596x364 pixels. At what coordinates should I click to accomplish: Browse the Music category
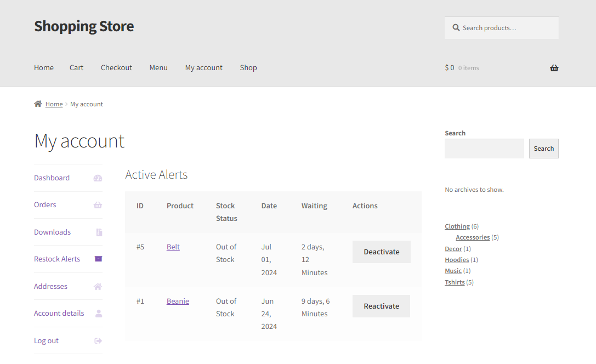[453, 271]
